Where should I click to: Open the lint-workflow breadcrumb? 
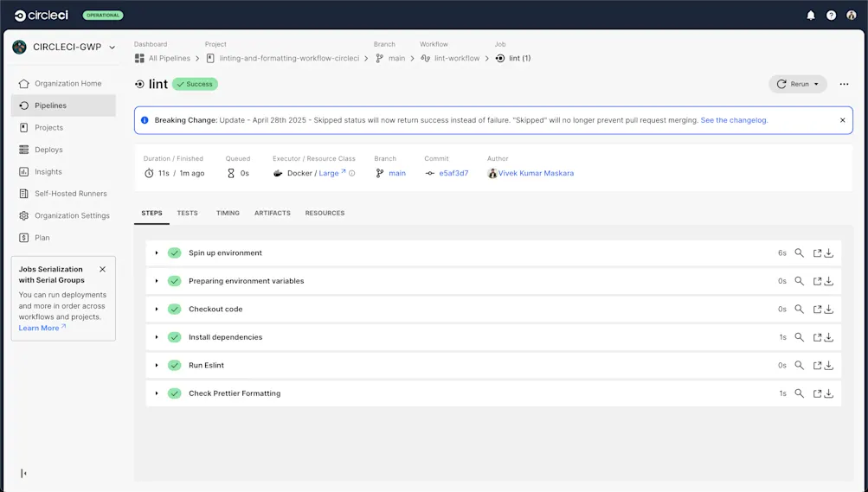coord(451,58)
